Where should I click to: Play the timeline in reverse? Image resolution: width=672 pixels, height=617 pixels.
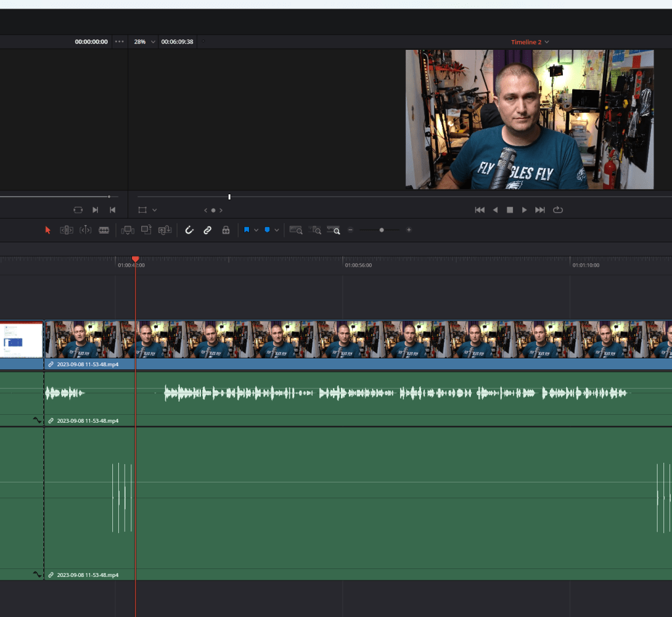point(495,210)
